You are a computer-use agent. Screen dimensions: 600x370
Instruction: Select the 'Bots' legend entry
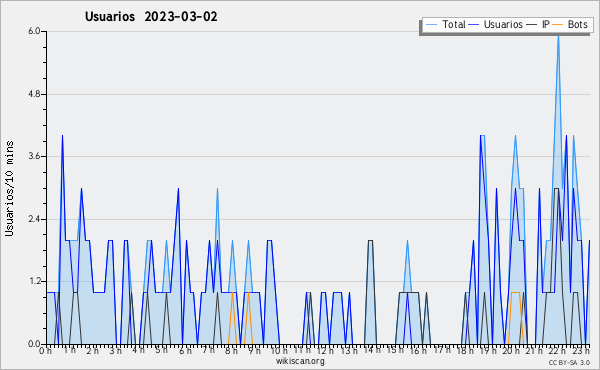(x=570, y=24)
